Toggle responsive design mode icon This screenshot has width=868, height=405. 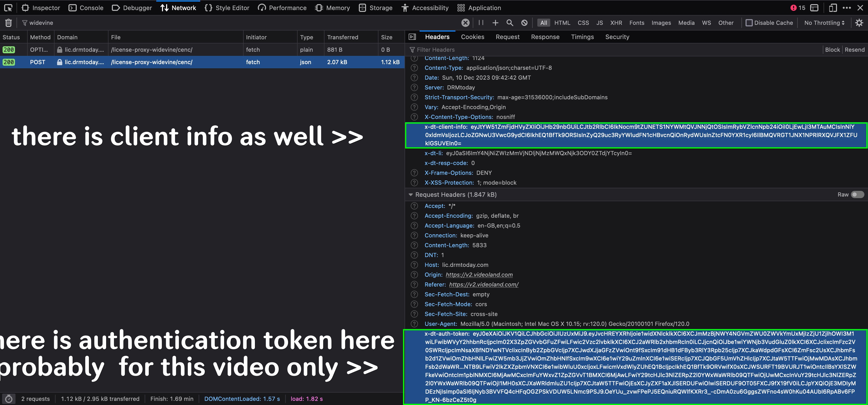(832, 8)
